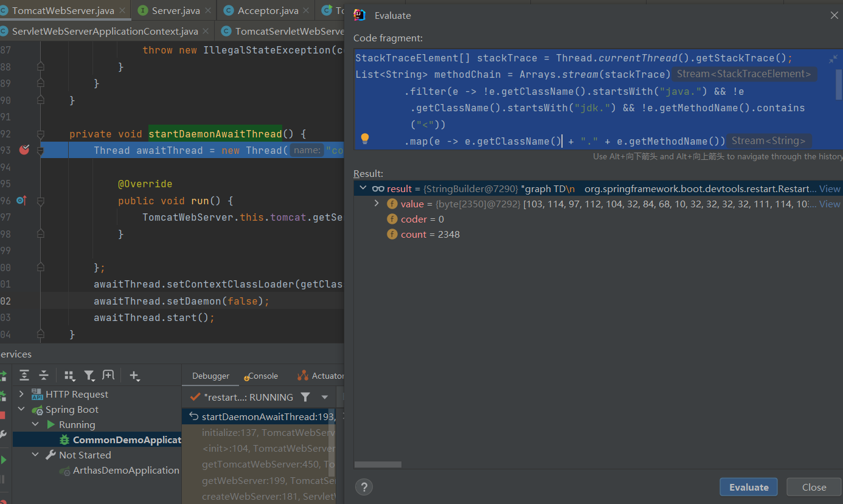
Task: Click the lightbulb intention icon in code fragment
Action: (365, 139)
